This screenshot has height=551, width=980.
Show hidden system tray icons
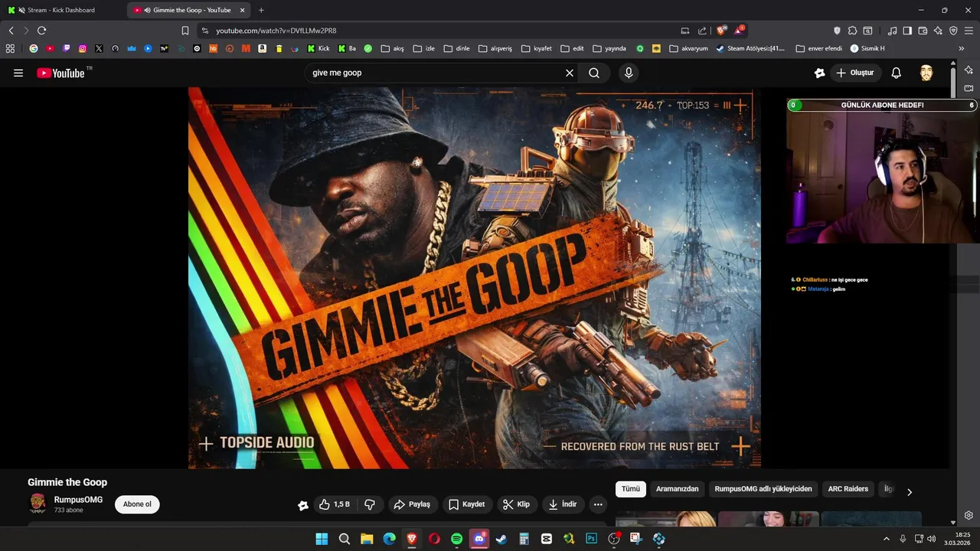887,539
